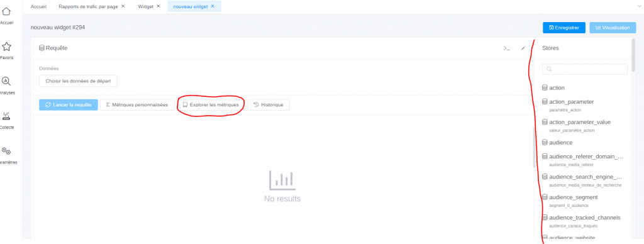The image size is (644, 244).
Task: Open the Analyses magnifier icon
Action: coord(6,81)
